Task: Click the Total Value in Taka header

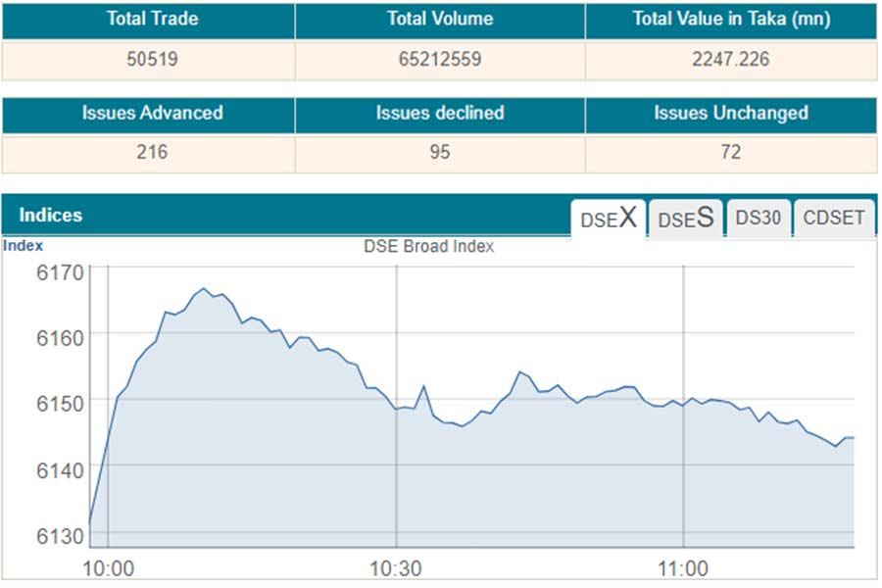Action: 731,20
